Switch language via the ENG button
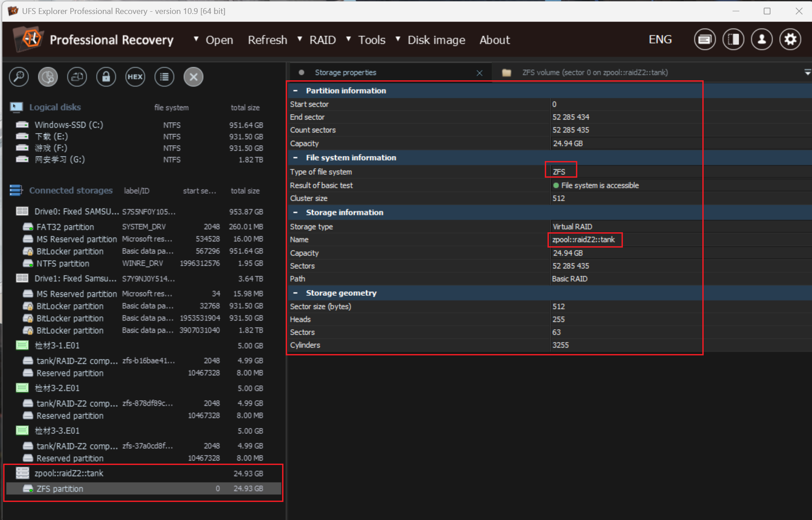812x520 pixels. [660, 40]
